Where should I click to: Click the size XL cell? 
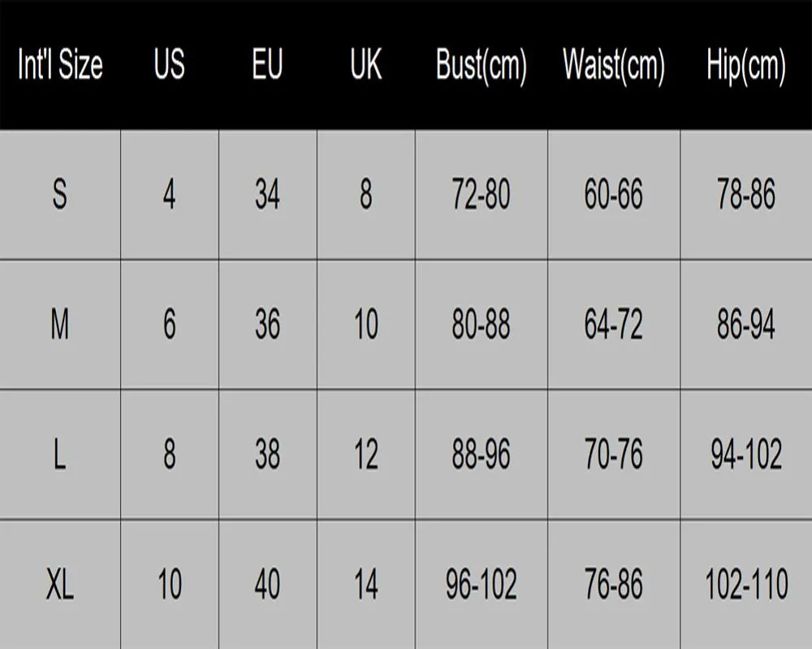point(60,585)
